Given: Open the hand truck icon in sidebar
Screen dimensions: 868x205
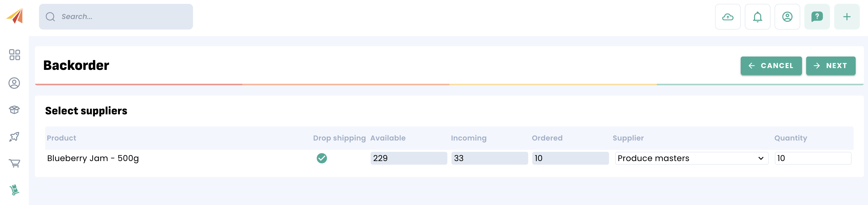Looking at the screenshot, I should [x=14, y=190].
